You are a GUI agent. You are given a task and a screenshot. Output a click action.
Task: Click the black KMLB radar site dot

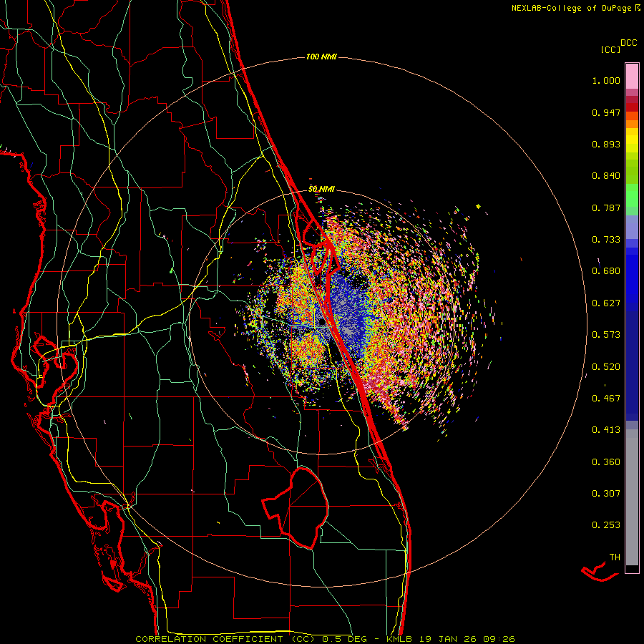(x=321, y=323)
